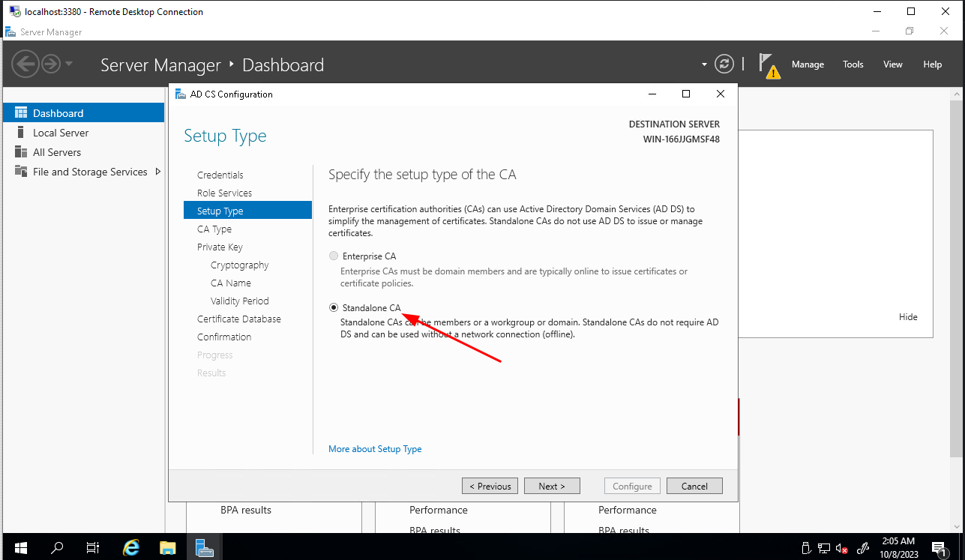Click the Server Manager back arrow icon
This screenshot has height=560, width=965.
click(x=25, y=64)
